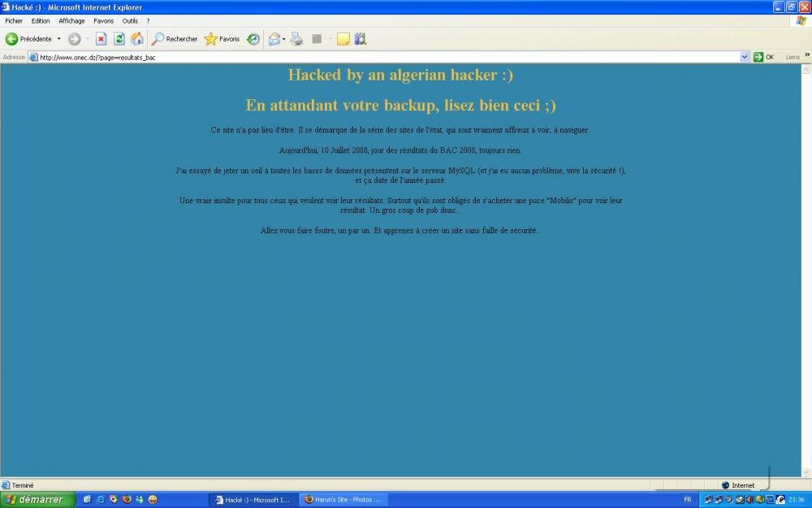Open the address bar URL dropdown
Screen dimensions: 812x508
(x=745, y=57)
